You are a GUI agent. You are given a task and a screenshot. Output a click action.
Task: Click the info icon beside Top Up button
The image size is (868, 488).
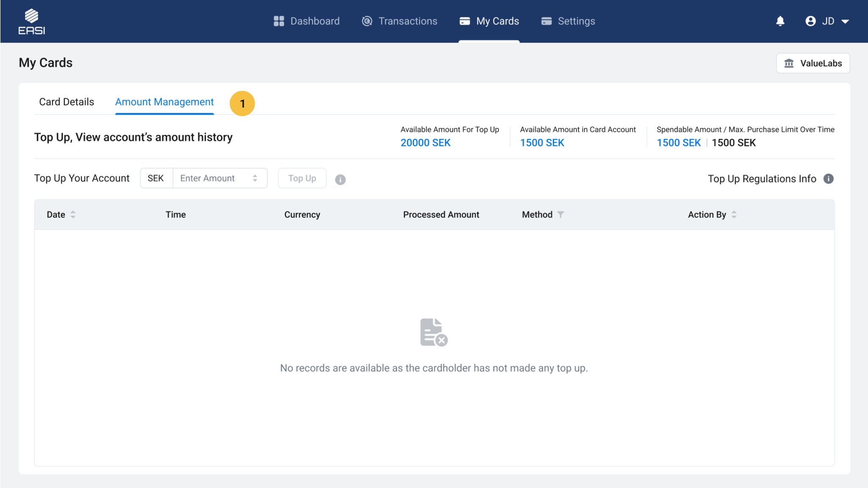pos(340,180)
